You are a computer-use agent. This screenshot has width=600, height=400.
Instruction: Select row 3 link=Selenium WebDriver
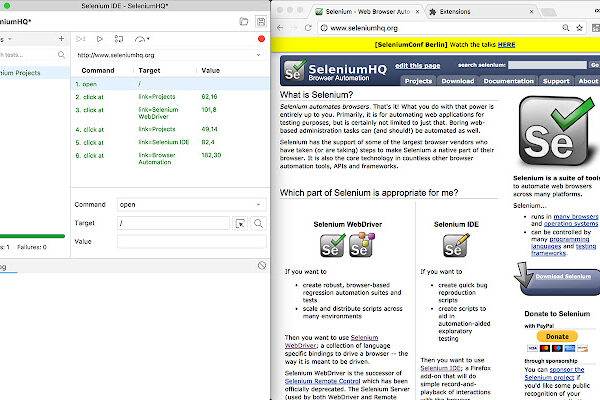pyautogui.click(x=170, y=113)
